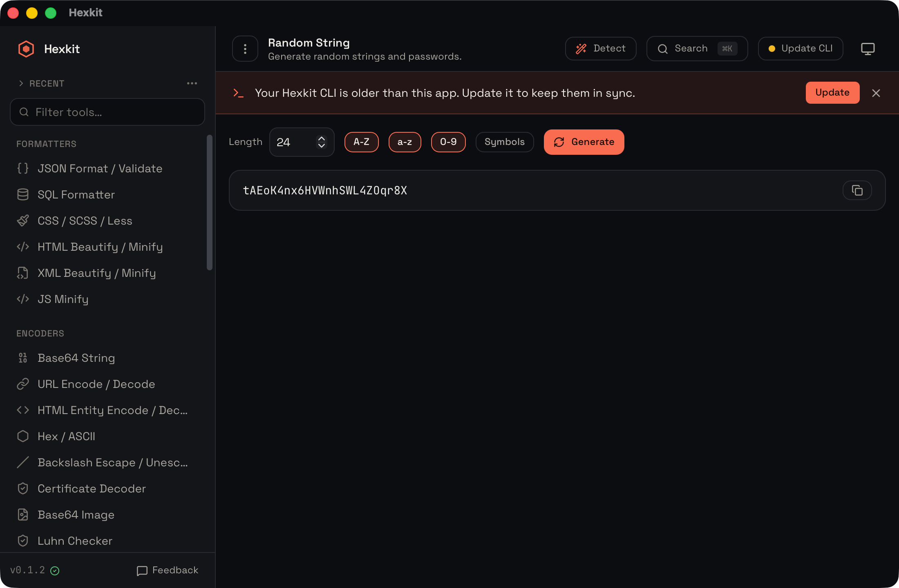The height and width of the screenshot is (588, 899).
Task: Toggle the A-Z uppercase character set
Action: click(361, 142)
